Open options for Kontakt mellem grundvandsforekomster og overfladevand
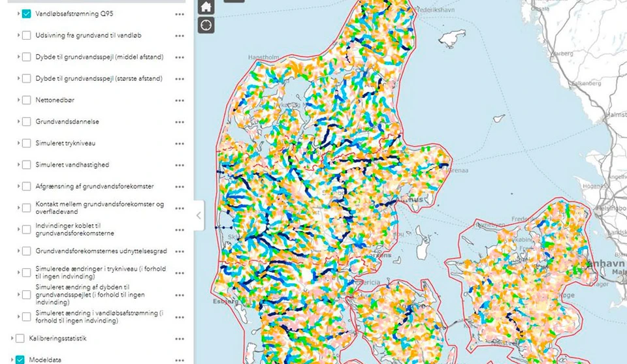Image resolution: width=627 pixels, height=364 pixels. [x=180, y=208]
